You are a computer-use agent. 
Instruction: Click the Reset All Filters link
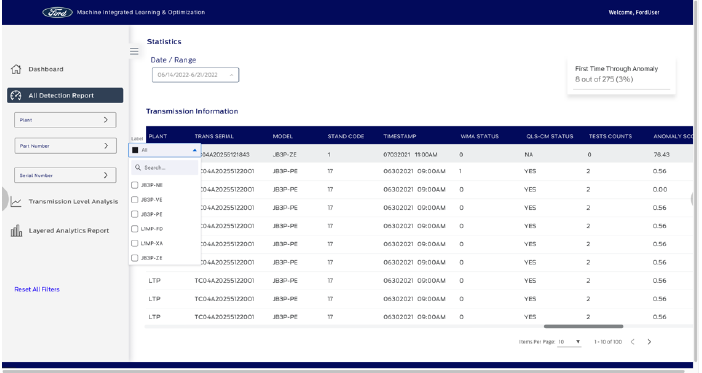pos(37,289)
